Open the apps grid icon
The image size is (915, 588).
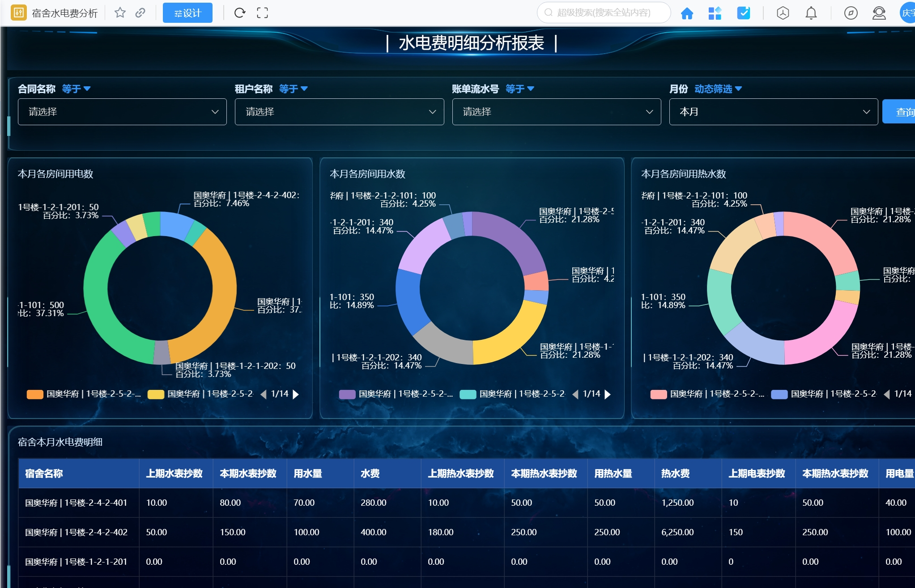(715, 13)
